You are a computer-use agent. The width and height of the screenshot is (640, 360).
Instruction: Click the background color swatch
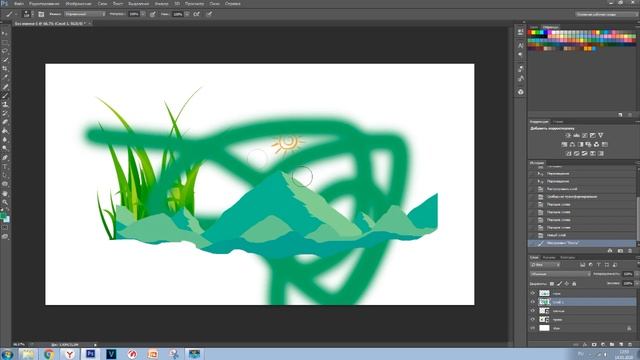coord(7,220)
